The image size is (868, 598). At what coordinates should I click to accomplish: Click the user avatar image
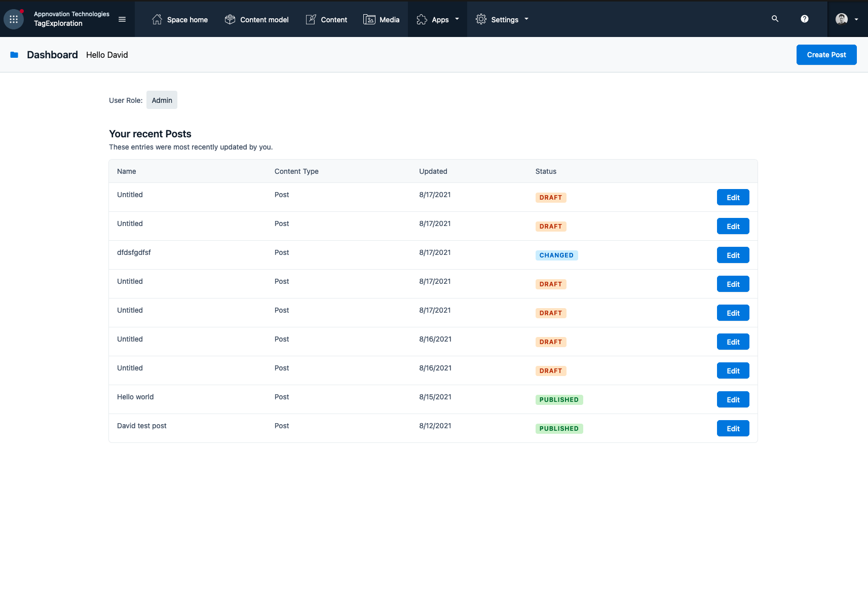(x=841, y=19)
